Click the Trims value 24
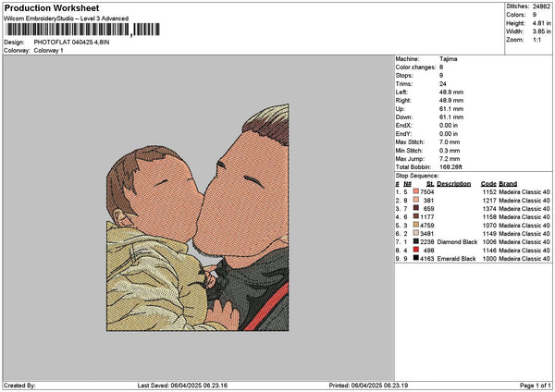 click(x=443, y=84)
